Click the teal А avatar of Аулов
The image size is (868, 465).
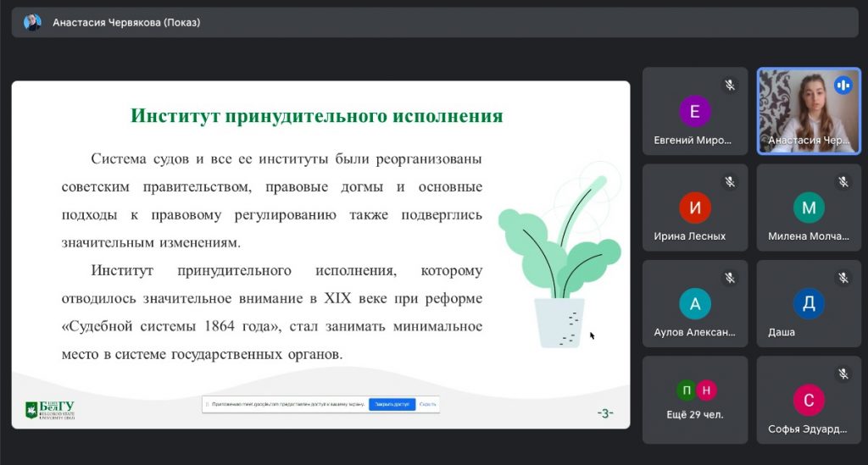[695, 303]
